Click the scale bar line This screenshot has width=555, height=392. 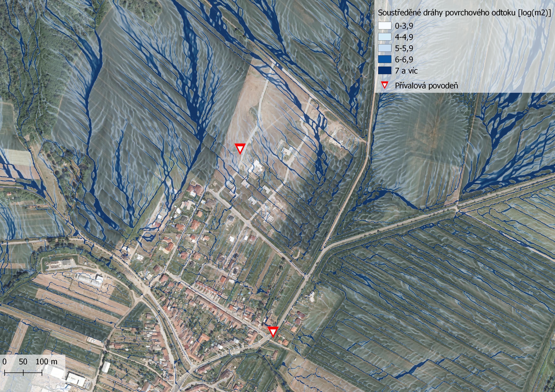(x=23, y=373)
